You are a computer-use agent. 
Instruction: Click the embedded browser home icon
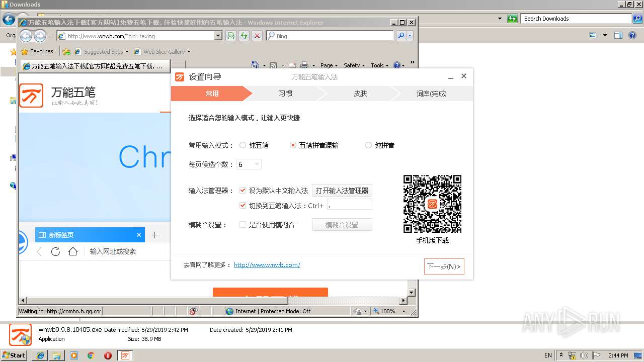click(x=73, y=251)
